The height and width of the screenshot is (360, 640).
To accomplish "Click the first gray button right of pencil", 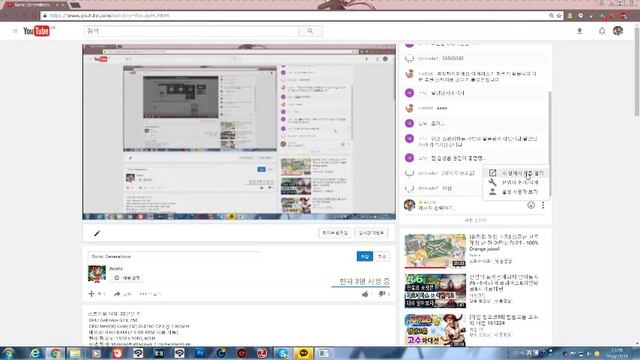I will [x=335, y=233].
